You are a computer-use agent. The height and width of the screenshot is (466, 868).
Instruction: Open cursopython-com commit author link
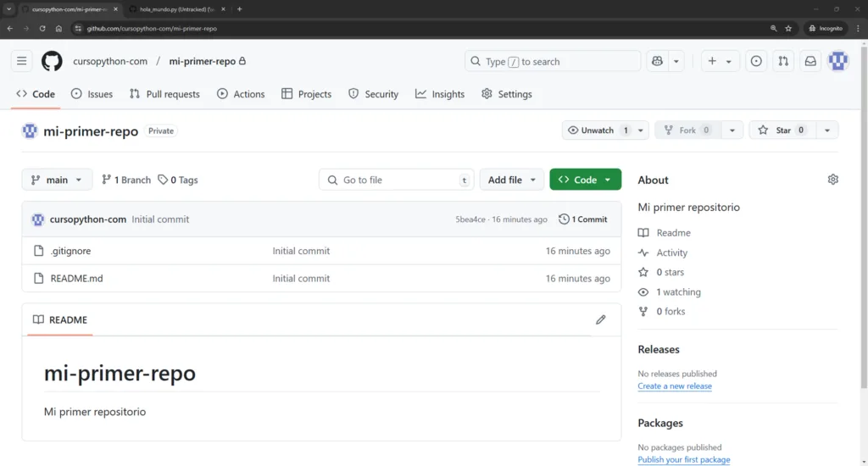click(x=88, y=219)
